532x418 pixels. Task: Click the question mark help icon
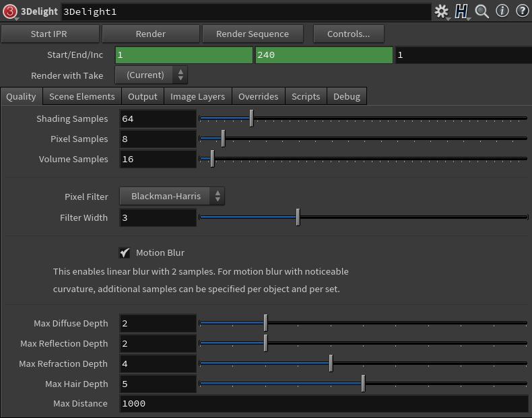tap(522, 11)
